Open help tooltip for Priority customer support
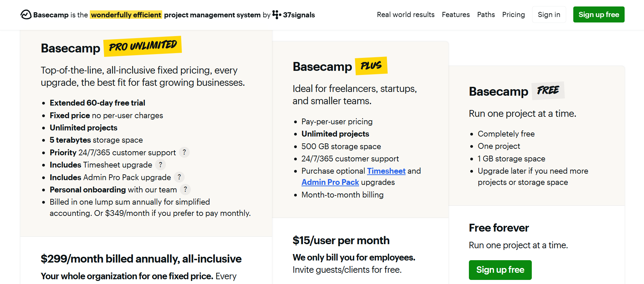Screen dimensions: 644x284 coord(184,152)
